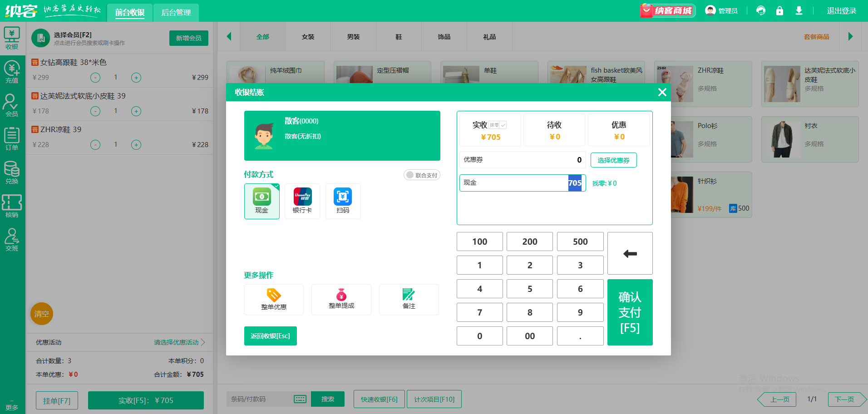This screenshot has height=414, width=868.
Task: Increase quantity of ZHR凉鞋 39
Action: 136,145
